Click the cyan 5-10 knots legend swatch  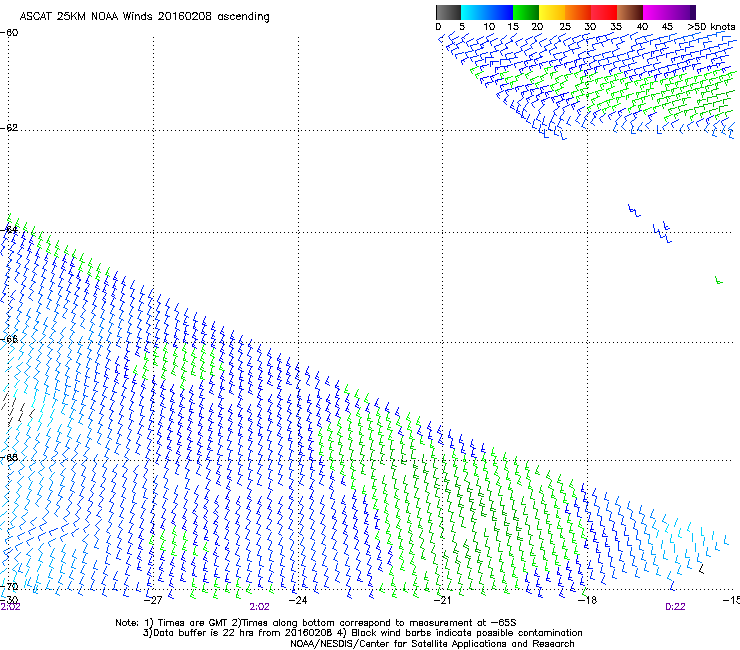click(x=474, y=12)
